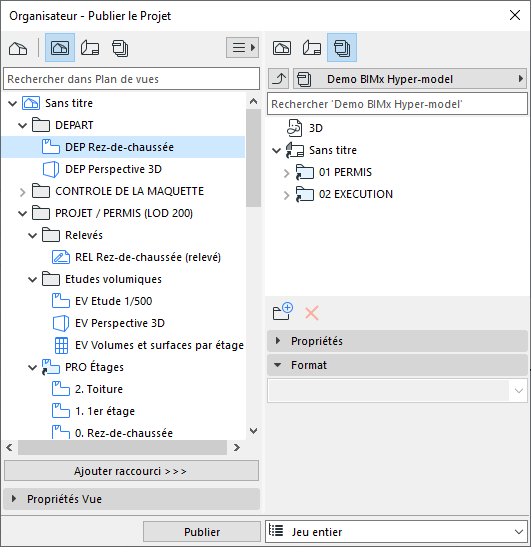The height and width of the screenshot is (547, 531).
Task: Click the DEPART folder icon
Action: [41, 125]
